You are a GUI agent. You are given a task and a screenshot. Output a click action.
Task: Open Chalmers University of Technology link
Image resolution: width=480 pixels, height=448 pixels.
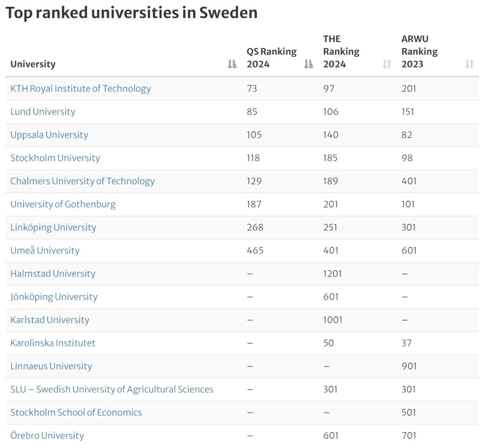tap(83, 181)
